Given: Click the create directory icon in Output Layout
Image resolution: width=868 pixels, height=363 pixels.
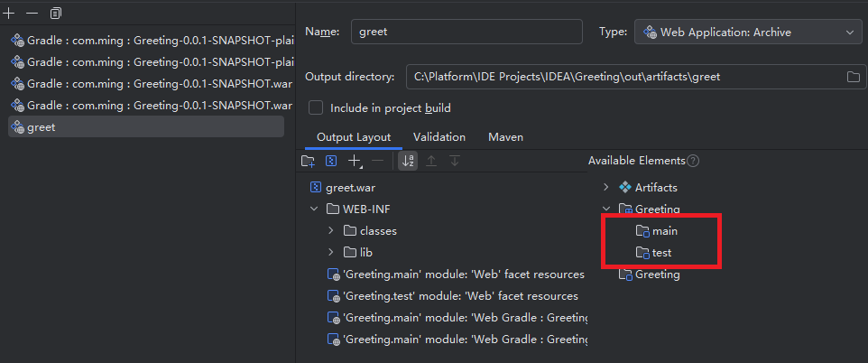Looking at the screenshot, I should pos(308,162).
